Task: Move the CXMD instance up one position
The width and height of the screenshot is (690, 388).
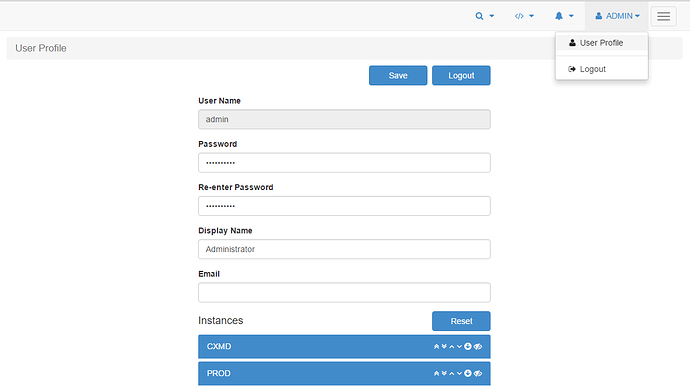Action: pyautogui.click(x=451, y=347)
